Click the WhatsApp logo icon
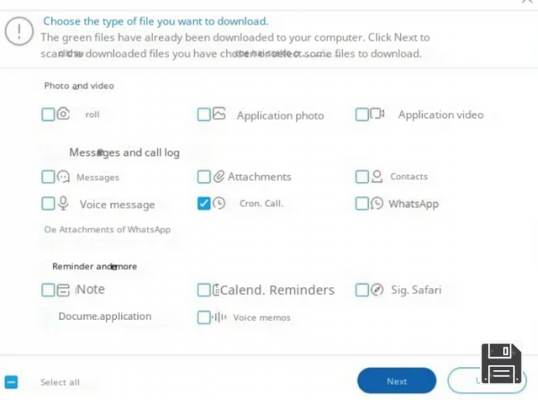The height and width of the screenshot is (400, 538). [377, 203]
